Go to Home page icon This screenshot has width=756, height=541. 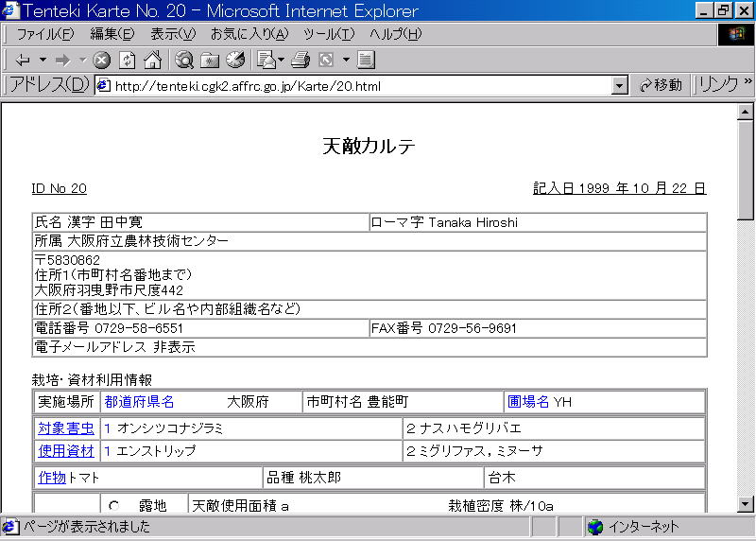[152, 60]
